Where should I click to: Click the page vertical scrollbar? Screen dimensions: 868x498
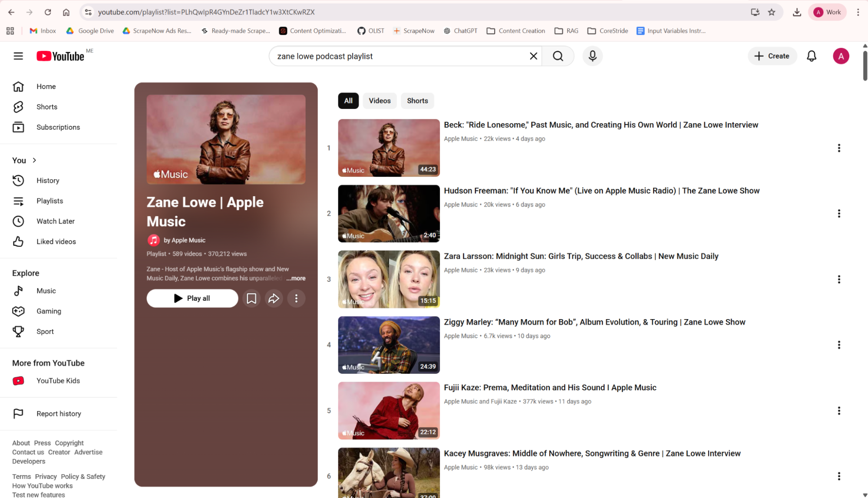865,65
